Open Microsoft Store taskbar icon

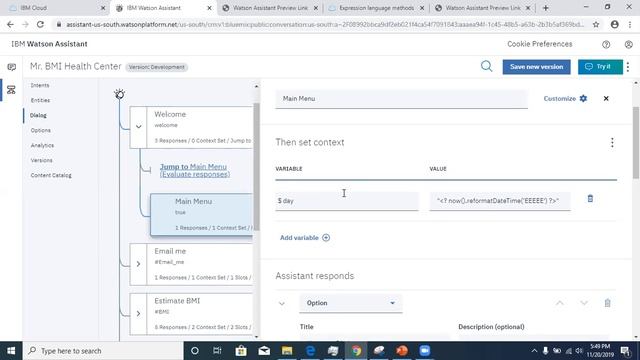[241, 351]
